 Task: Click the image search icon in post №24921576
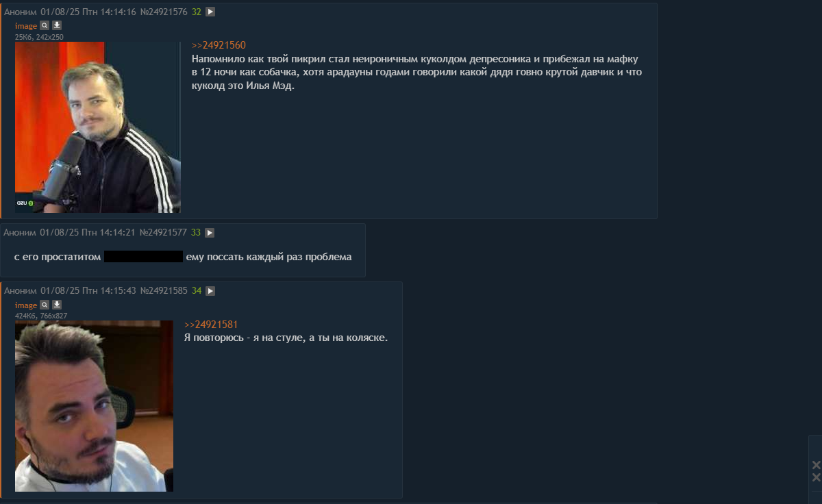(x=45, y=25)
